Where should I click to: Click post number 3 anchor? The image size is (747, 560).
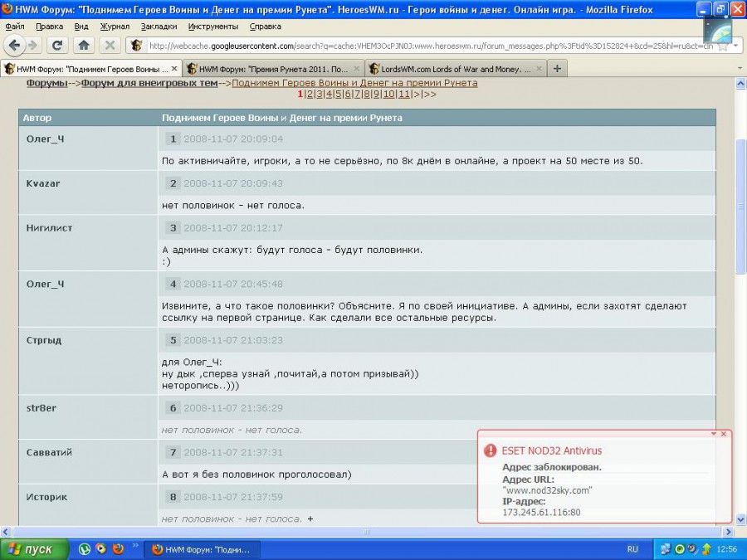coord(173,228)
